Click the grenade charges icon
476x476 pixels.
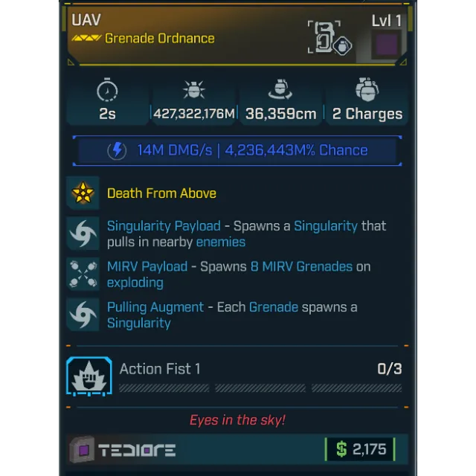(x=367, y=89)
